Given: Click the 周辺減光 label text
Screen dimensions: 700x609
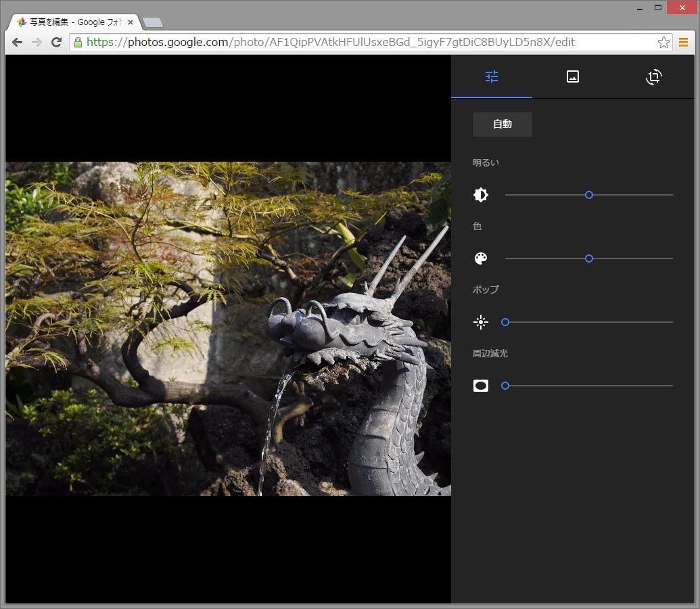Looking at the screenshot, I should (x=490, y=353).
